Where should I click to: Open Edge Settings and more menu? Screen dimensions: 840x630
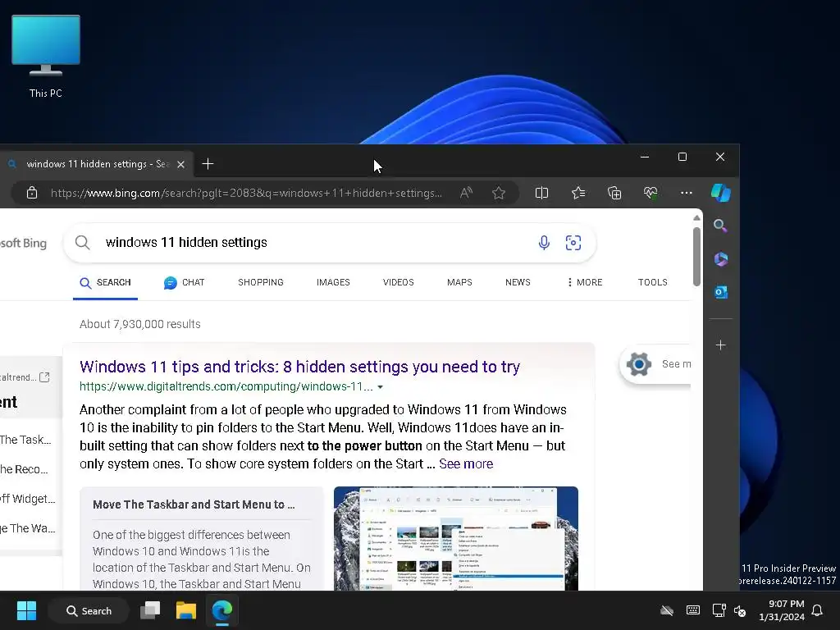[x=687, y=193]
